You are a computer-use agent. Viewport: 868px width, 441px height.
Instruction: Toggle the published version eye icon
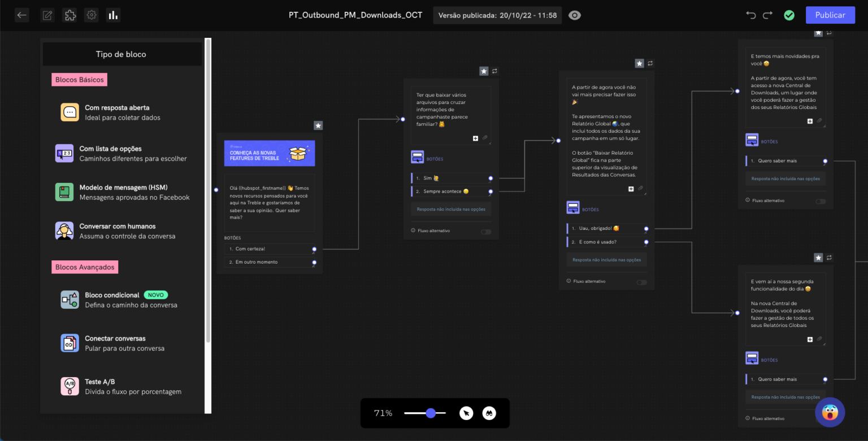point(575,15)
